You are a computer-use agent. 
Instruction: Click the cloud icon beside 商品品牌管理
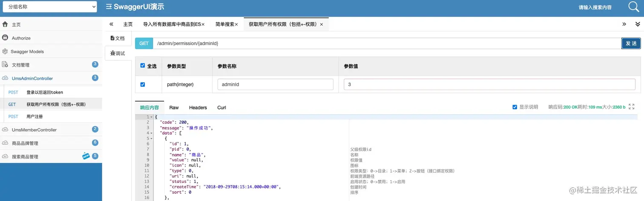pos(5,143)
